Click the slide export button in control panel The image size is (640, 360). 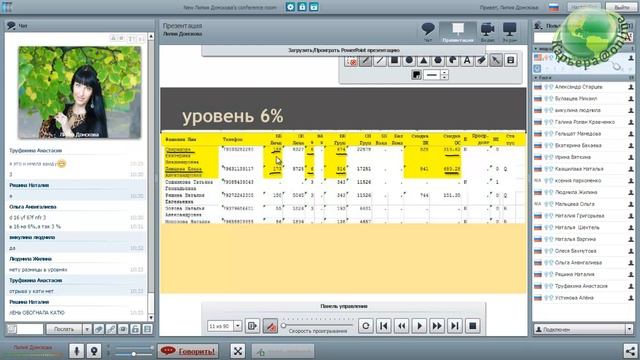click(253, 326)
